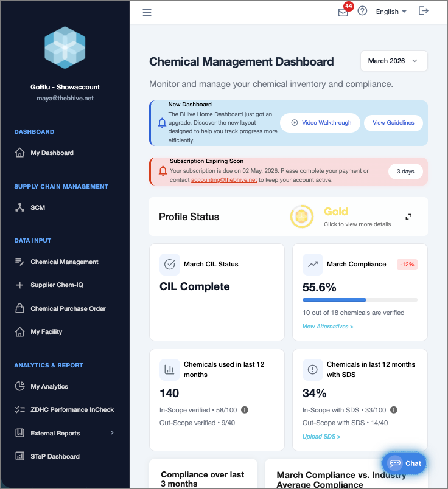Click the View Guidelines button

coord(393,123)
